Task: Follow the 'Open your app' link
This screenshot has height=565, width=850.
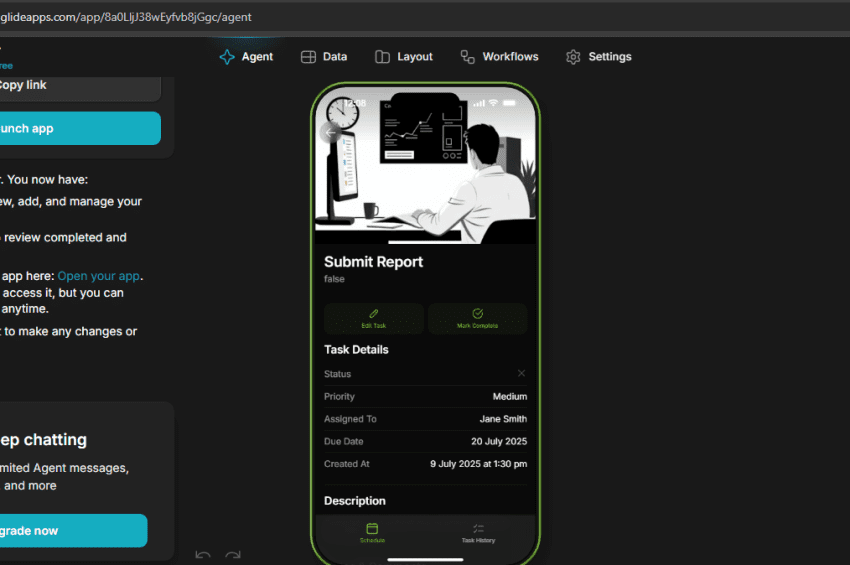Action: pyautogui.click(x=99, y=276)
